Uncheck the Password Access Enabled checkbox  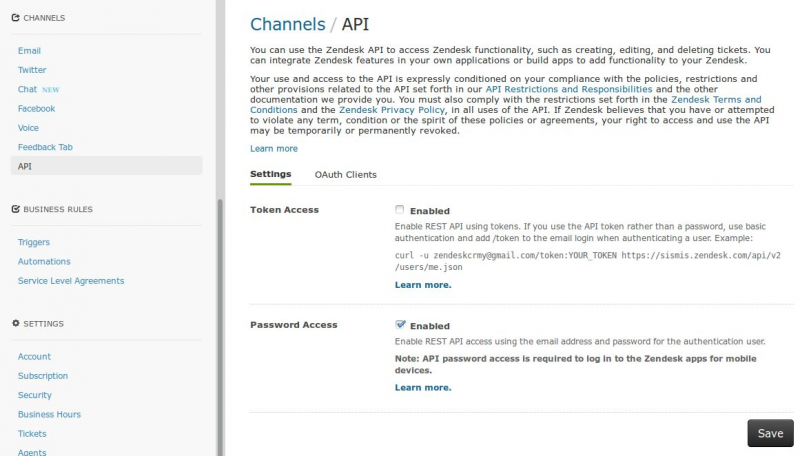400,324
